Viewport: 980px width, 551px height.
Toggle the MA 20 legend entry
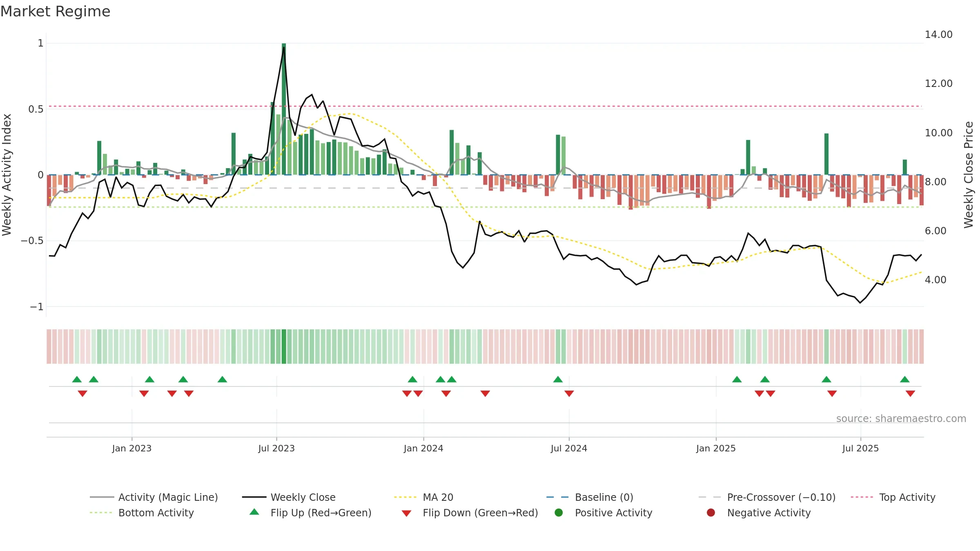tap(423, 497)
